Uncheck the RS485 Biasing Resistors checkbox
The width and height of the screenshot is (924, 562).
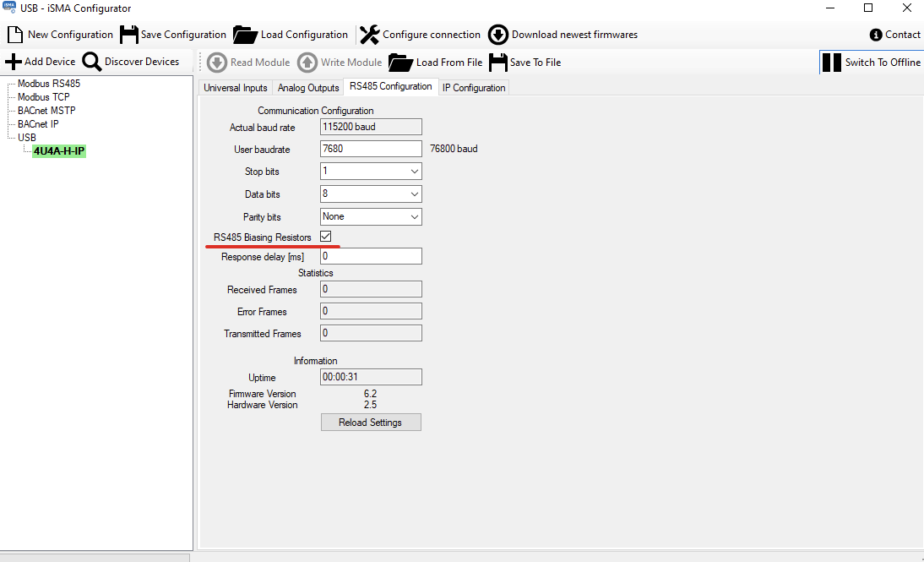coord(326,237)
